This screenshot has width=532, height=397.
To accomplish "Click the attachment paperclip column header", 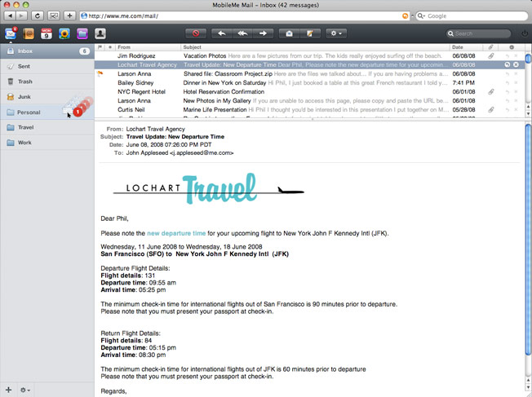I will 490,47.
